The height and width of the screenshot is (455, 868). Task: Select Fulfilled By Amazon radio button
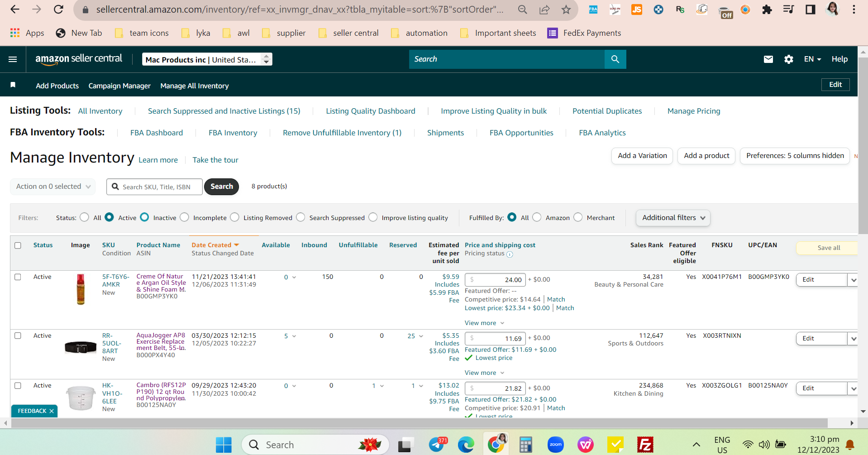[537, 217]
